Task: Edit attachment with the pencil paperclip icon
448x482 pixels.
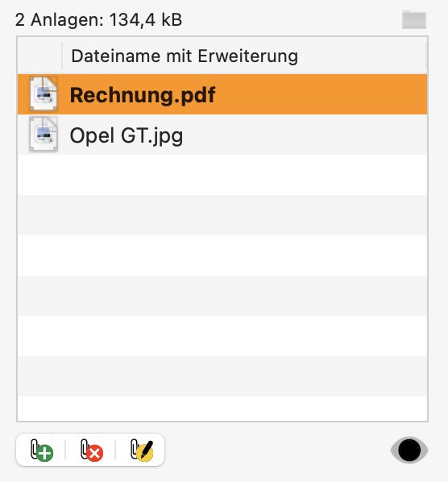Action: [141, 450]
